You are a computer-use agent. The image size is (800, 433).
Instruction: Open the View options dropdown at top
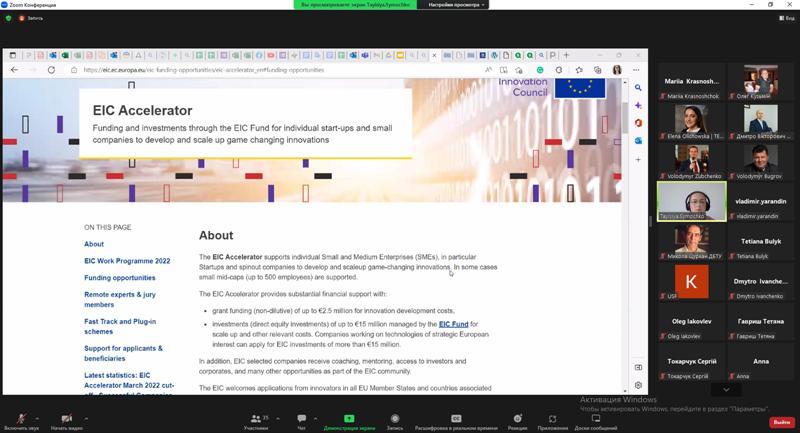click(x=456, y=5)
